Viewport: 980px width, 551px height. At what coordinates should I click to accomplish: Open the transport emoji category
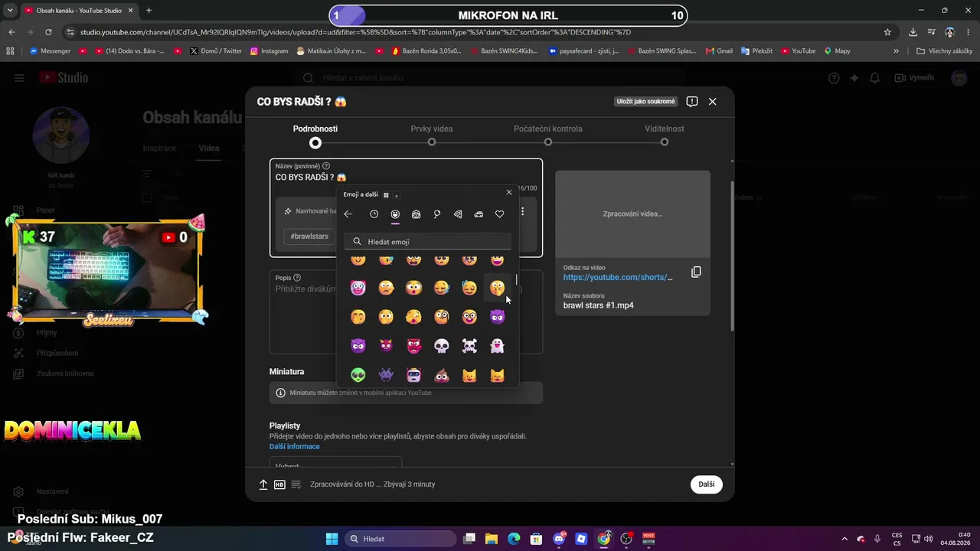pos(479,214)
